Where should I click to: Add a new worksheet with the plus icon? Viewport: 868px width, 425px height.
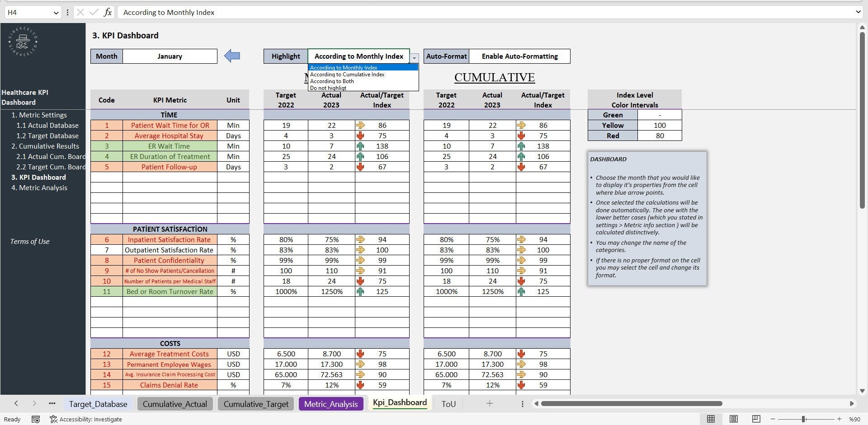point(490,403)
